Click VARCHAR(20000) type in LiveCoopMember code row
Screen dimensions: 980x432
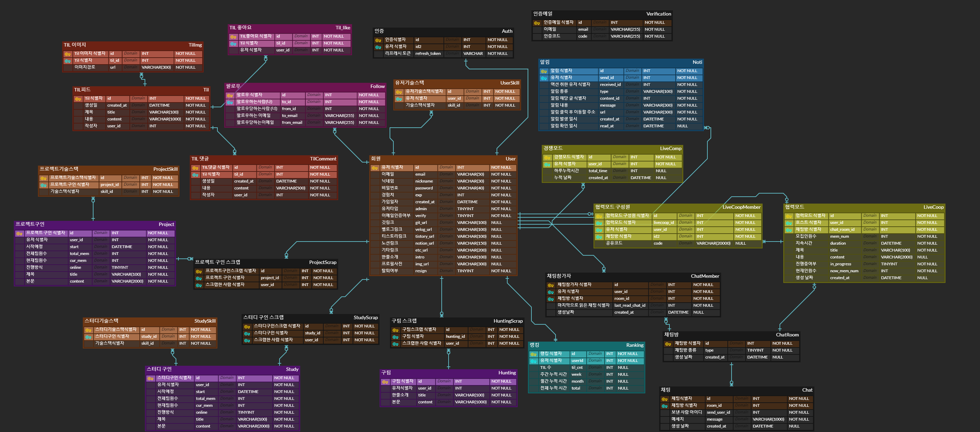pyautogui.click(x=713, y=243)
